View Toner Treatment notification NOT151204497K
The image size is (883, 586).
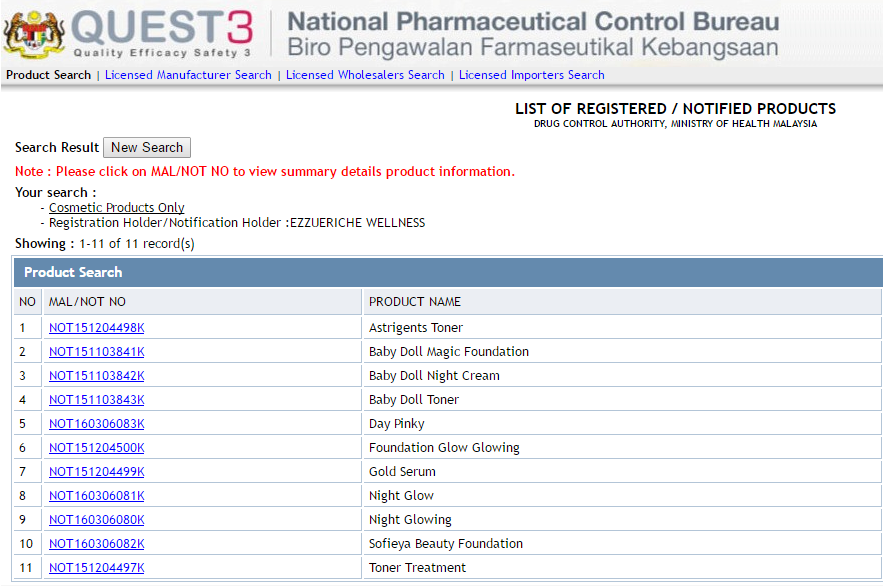(96, 568)
